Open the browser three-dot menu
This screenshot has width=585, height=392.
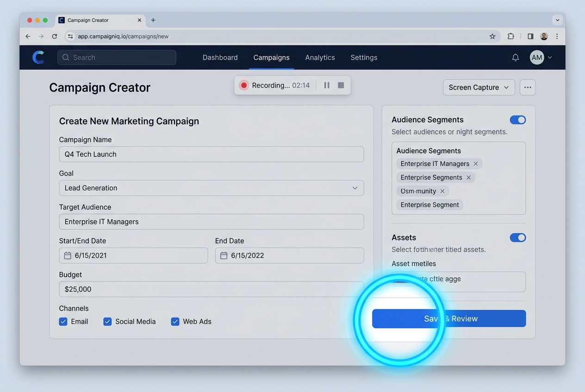pos(557,37)
